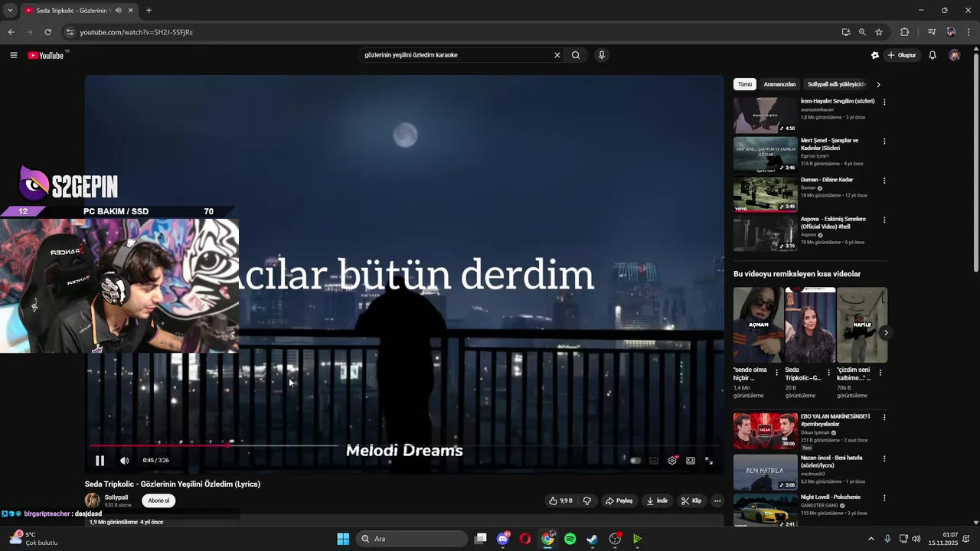980x551 pixels.
Task: Dislike the video
Action: [587, 500]
